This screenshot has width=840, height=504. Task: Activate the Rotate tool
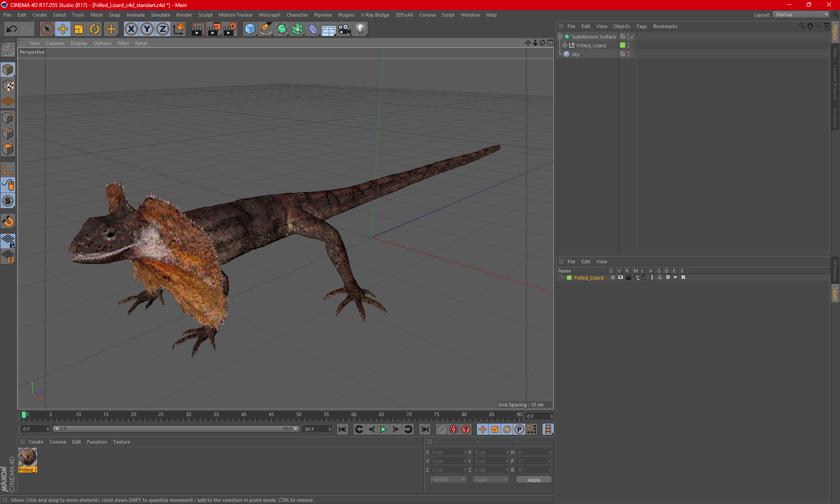click(94, 29)
